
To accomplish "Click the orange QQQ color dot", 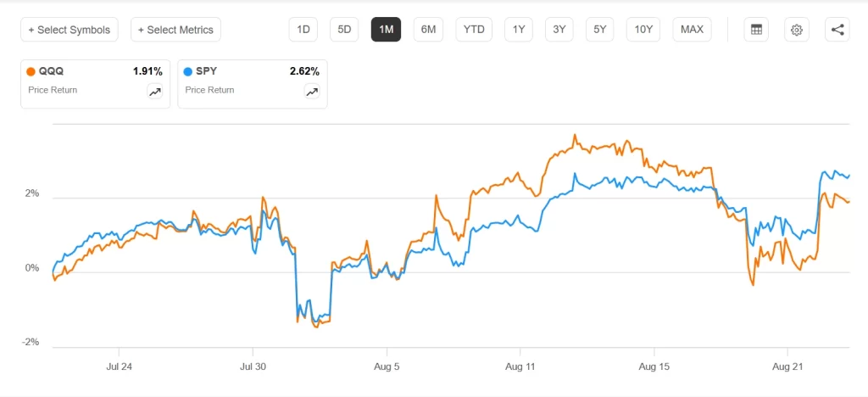I will click(32, 72).
